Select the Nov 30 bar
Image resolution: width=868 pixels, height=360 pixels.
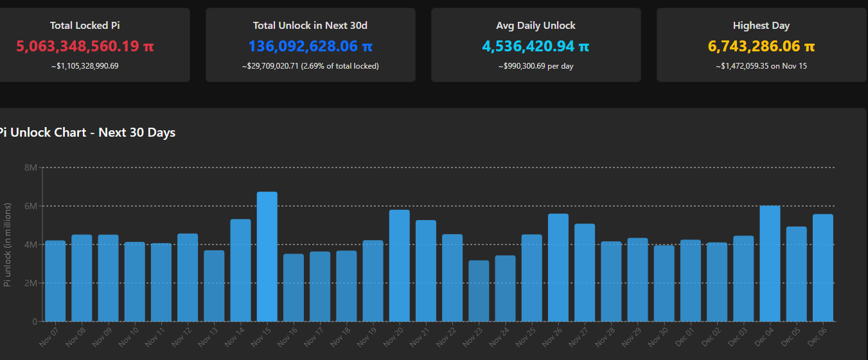pyautogui.click(x=664, y=283)
